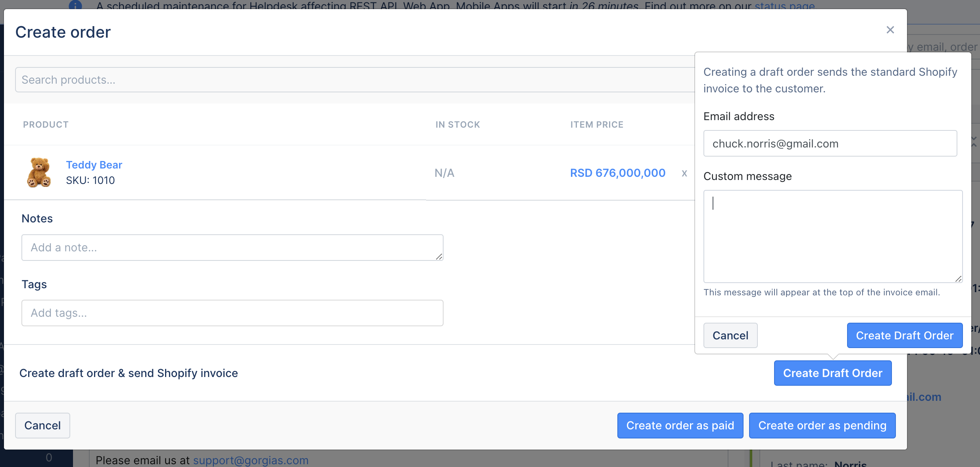Click the collapse chevron on the right edge
Viewport: 980px width, 467px height.
coord(974,142)
